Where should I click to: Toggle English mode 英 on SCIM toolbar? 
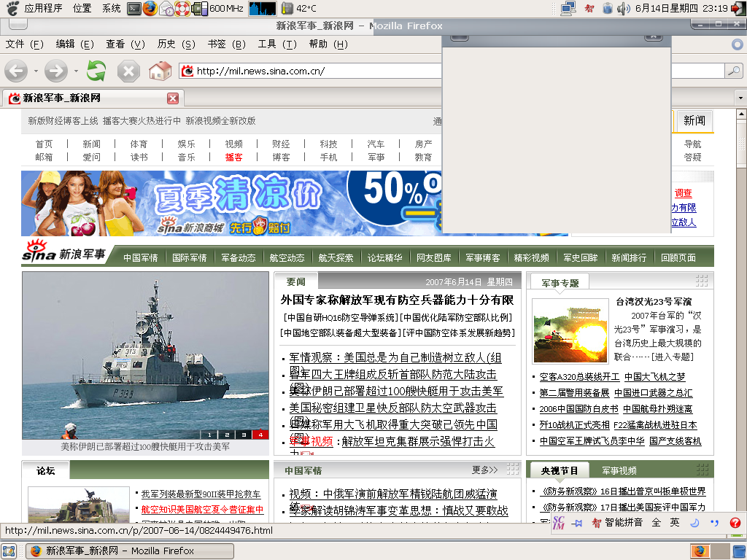pyautogui.click(x=675, y=523)
